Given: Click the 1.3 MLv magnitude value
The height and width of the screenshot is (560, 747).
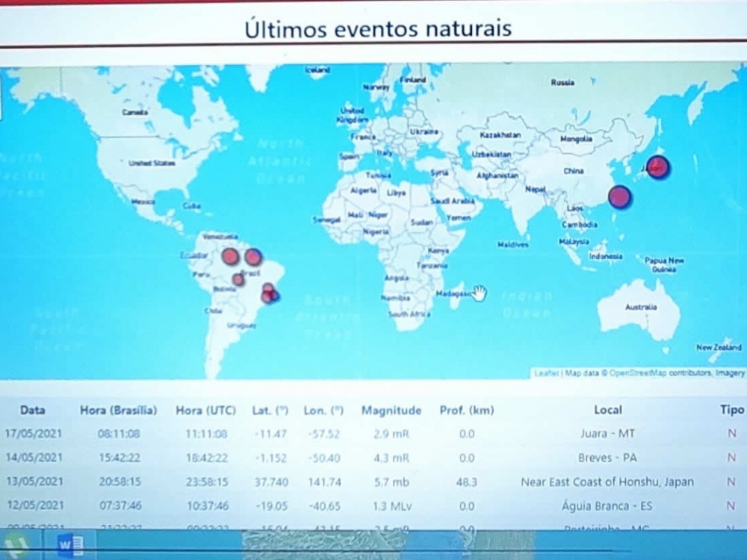Looking at the screenshot, I should (x=392, y=505).
